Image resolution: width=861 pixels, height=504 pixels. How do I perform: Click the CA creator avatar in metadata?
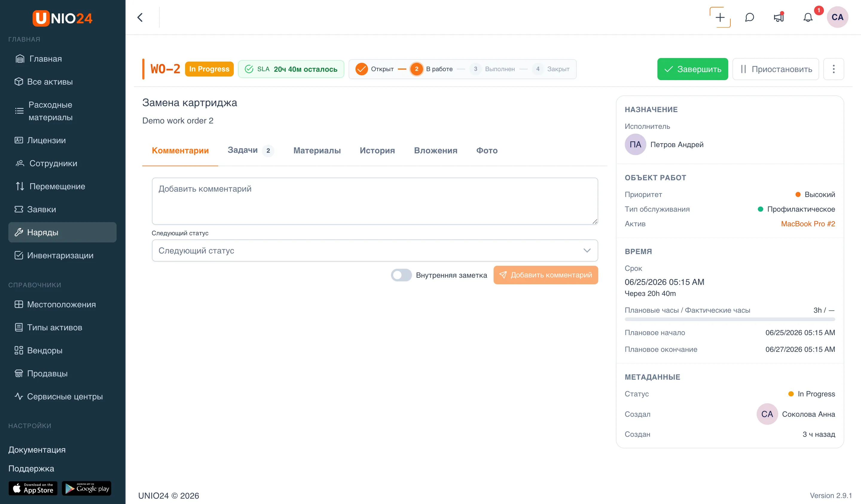tap(767, 414)
